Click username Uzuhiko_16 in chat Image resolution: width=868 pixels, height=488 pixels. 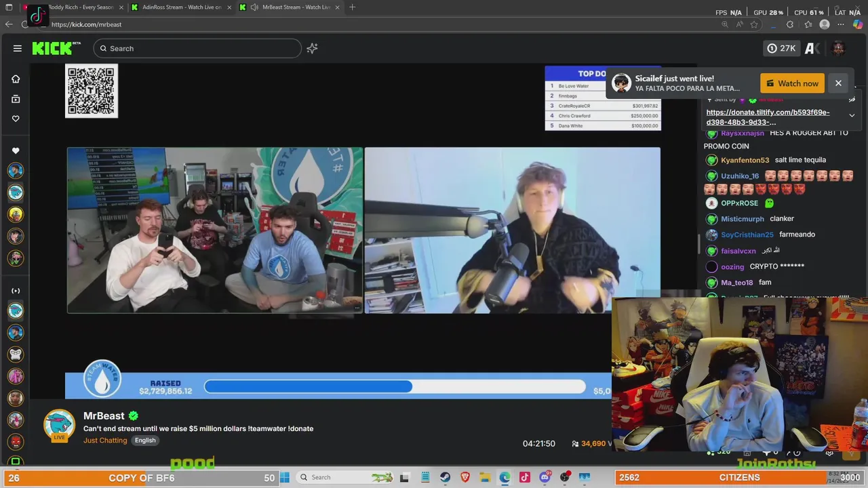coord(740,176)
